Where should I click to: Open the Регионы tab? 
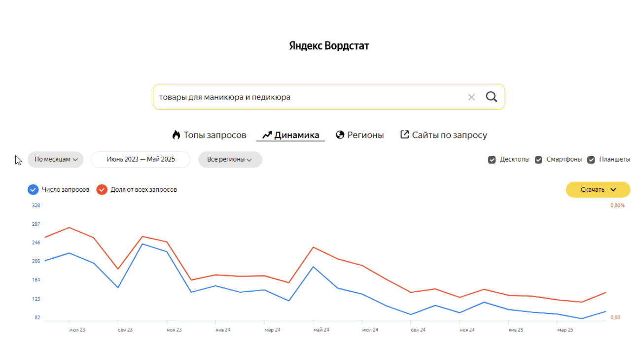point(365,135)
